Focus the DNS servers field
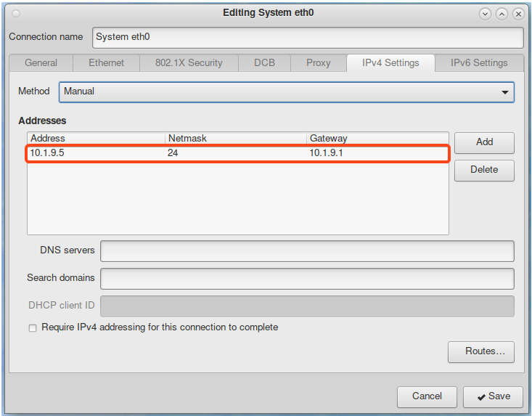This screenshot has height=416, width=532. [307, 251]
